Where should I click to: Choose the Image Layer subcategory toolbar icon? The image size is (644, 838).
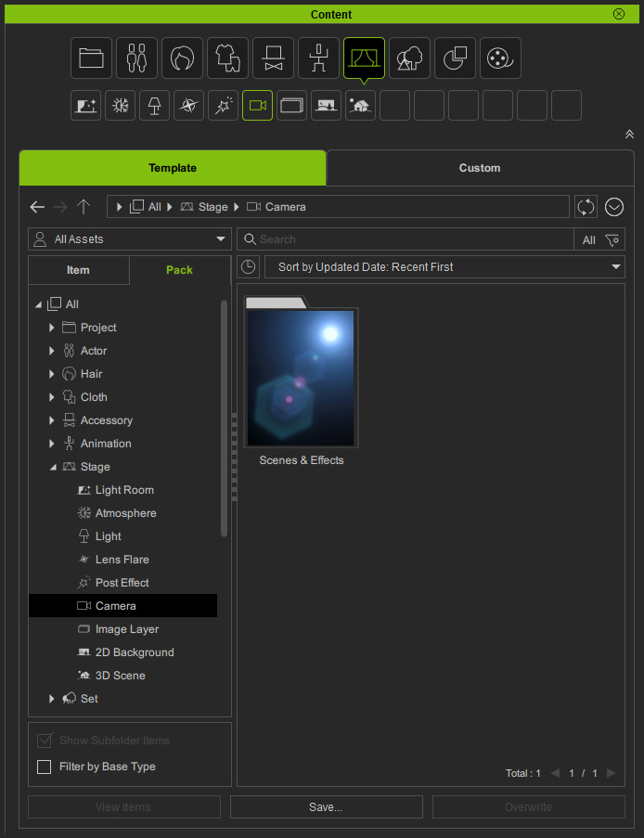tap(291, 105)
